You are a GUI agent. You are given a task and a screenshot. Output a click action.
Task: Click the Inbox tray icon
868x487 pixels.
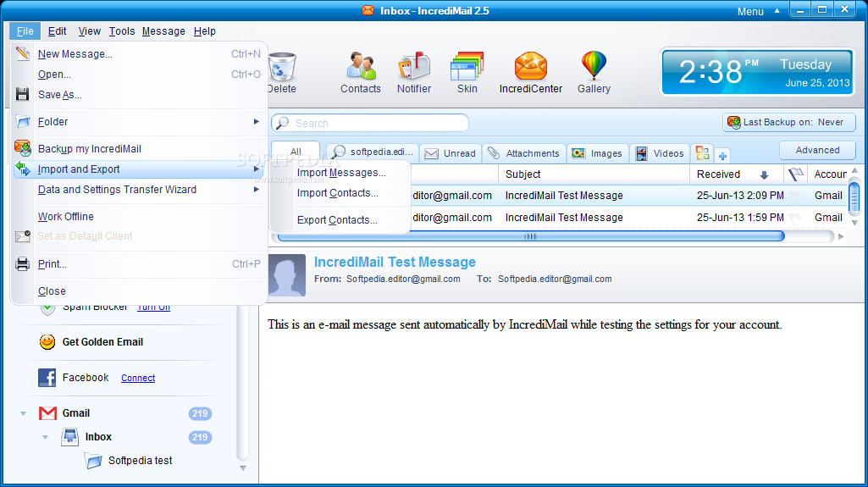(x=69, y=437)
